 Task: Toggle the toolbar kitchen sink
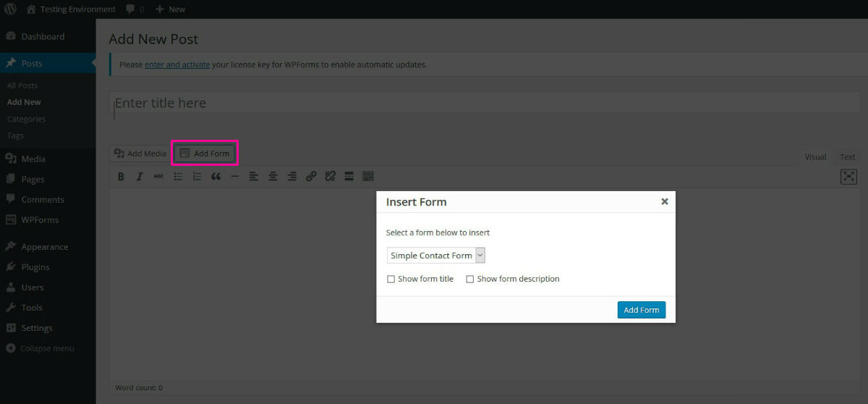(x=368, y=176)
